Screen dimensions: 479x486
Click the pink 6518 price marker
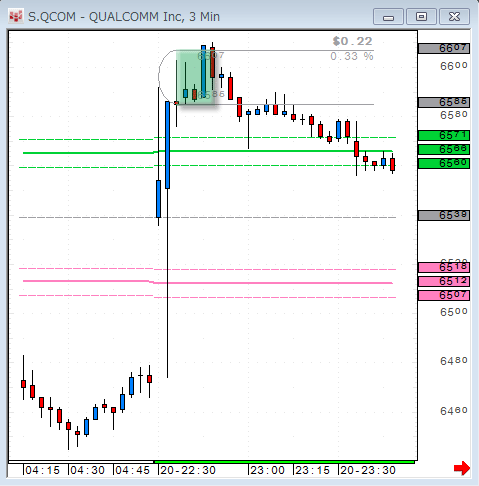(444, 267)
